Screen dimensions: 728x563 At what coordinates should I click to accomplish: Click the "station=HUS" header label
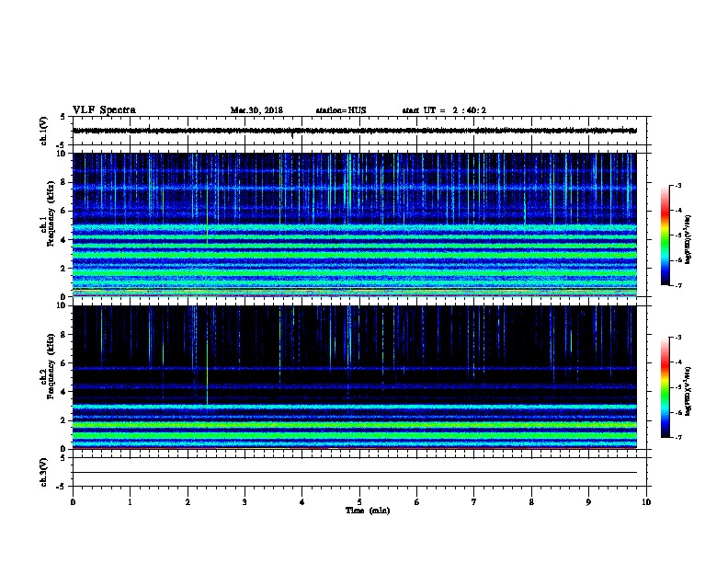coord(341,110)
